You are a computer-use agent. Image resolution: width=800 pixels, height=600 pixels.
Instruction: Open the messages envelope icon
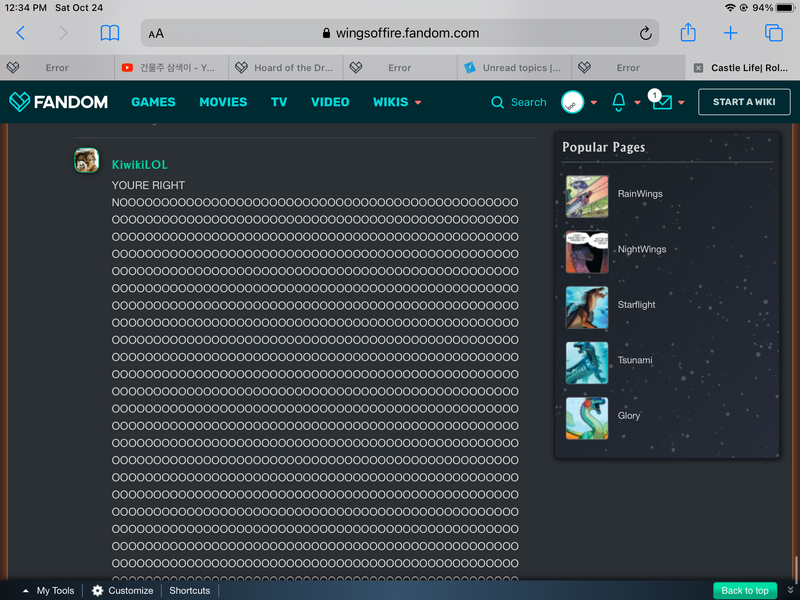[x=662, y=102]
